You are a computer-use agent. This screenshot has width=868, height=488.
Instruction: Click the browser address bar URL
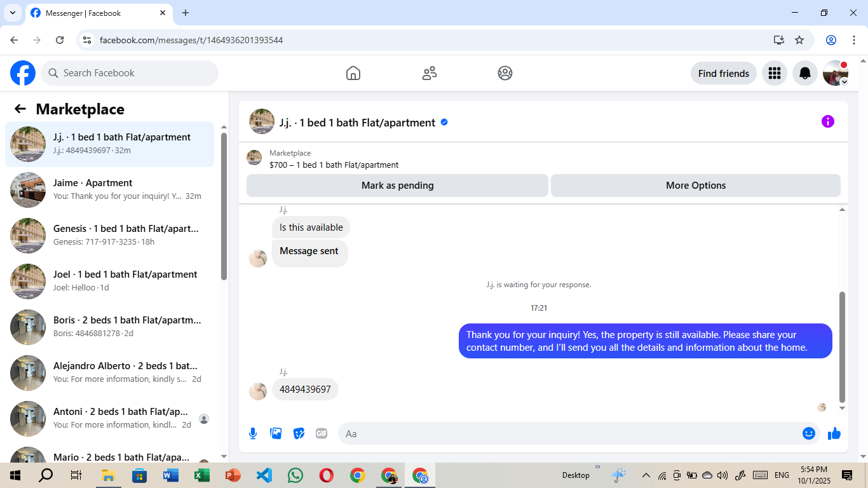[x=191, y=40]
